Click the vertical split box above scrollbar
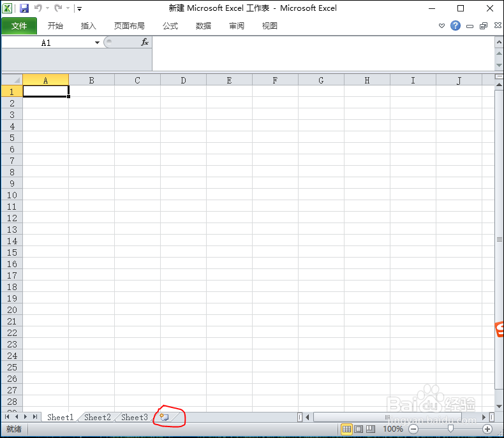Image resolution: width=504 pixels, height=438 pixels. [499, 77]
